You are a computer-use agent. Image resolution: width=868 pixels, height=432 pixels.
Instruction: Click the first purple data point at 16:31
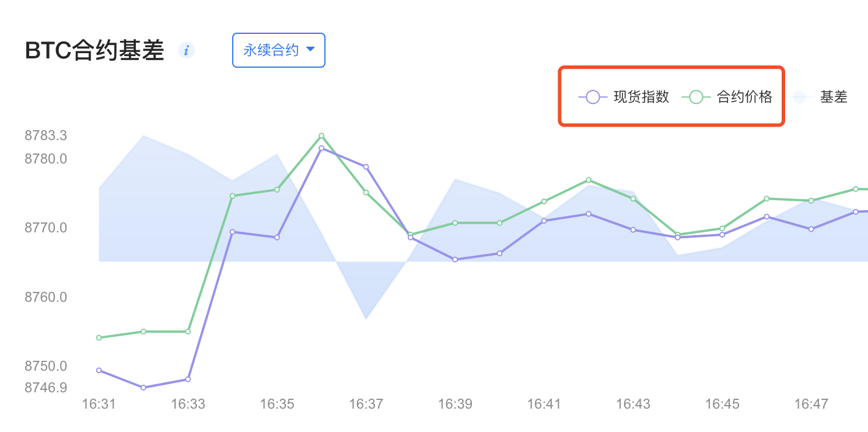click(99, 370)
